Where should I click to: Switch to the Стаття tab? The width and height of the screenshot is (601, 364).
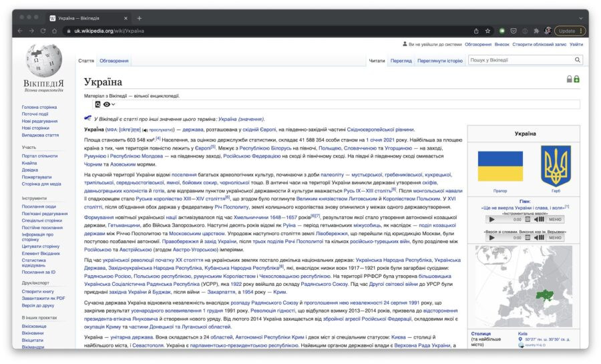86,61
